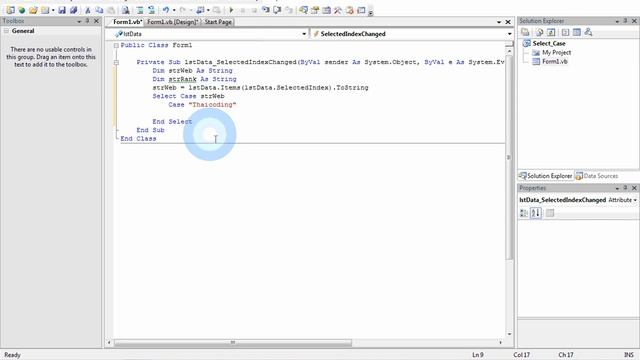This screenshot has width=640, height=360.
Task: Collapse the Public Class Form1 code region
Action: (x=116, y=45)
